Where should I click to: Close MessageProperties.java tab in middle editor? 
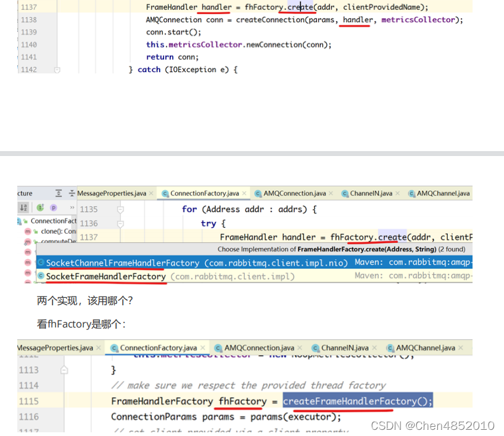pos(151,193)
